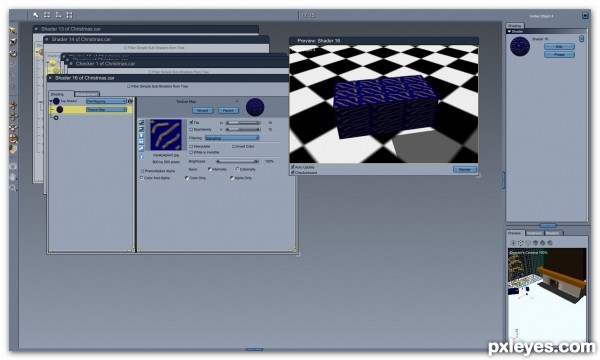600x360 pixels.
Task: Click the top-right panel switch icon
Action: [585, 15]
